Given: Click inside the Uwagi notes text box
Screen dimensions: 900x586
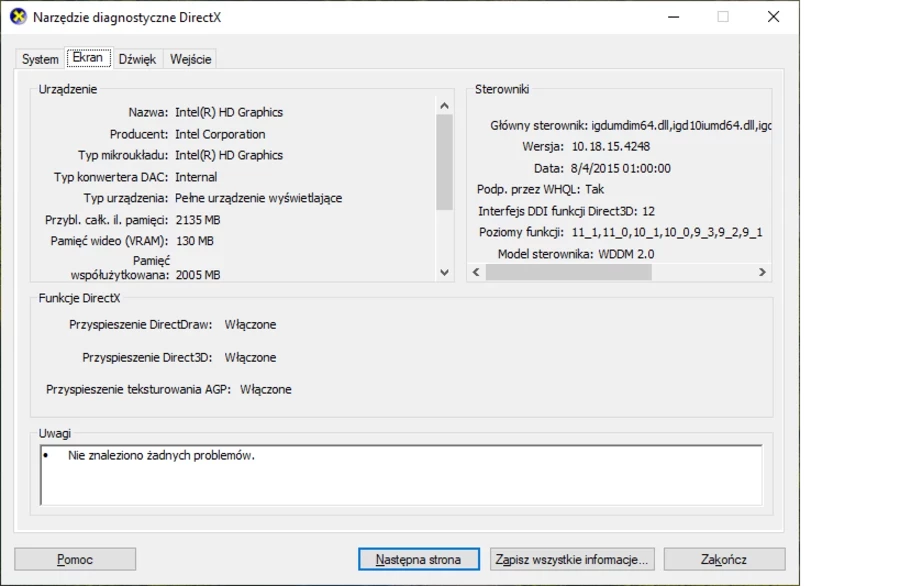Looking at the screenshot, I should tap(401, 475).
